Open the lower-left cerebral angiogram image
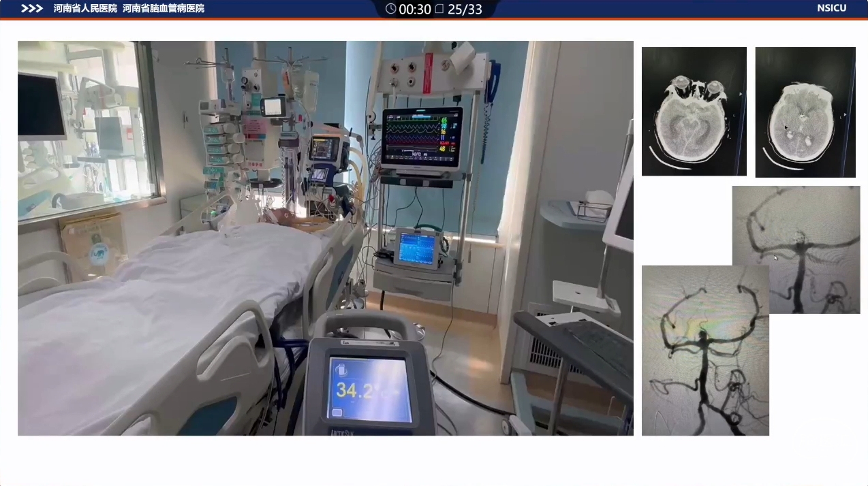The image size is (868, 486). click(x=705, y=351)
